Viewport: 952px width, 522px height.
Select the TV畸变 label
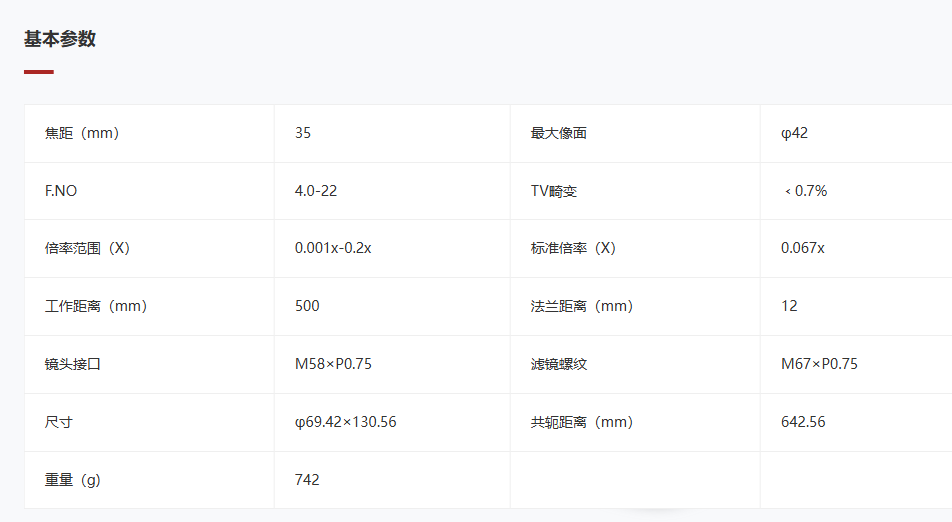(x=554, y=191)
